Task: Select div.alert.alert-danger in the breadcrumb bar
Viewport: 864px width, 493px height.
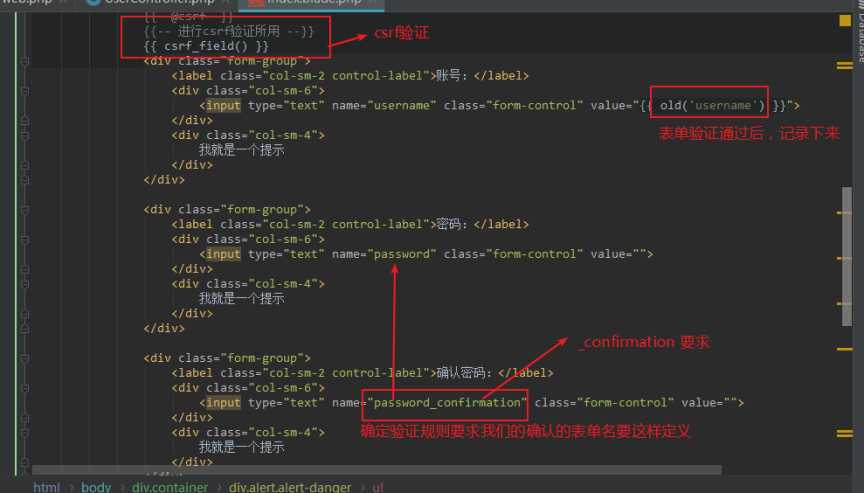Action: [290, 487]
